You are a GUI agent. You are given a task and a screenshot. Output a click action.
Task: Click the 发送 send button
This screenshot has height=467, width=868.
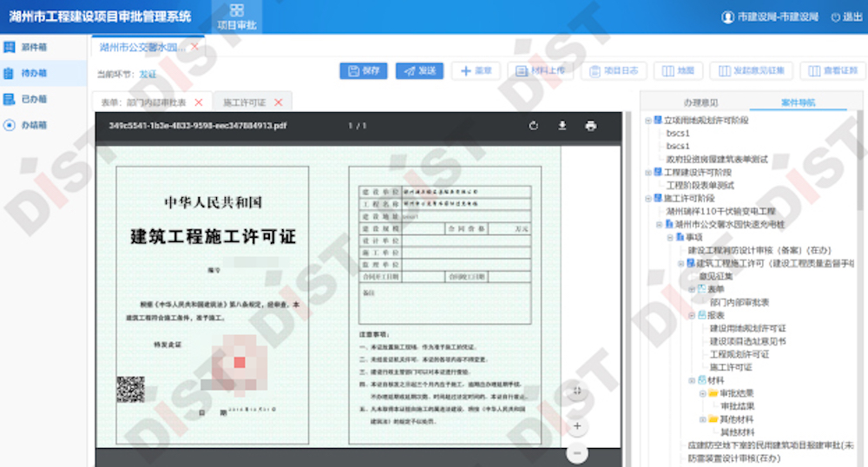tap(419, 71)
